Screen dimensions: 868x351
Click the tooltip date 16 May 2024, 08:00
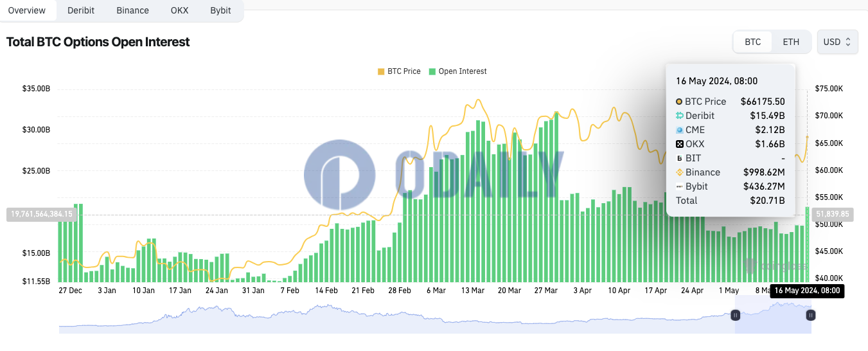[x=716, y=81]
